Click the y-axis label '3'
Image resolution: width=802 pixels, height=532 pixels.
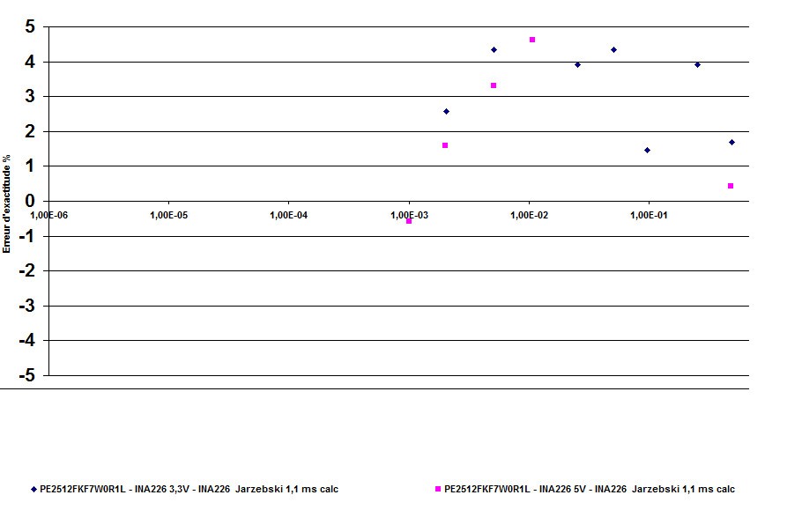click(x=30, y=96)
